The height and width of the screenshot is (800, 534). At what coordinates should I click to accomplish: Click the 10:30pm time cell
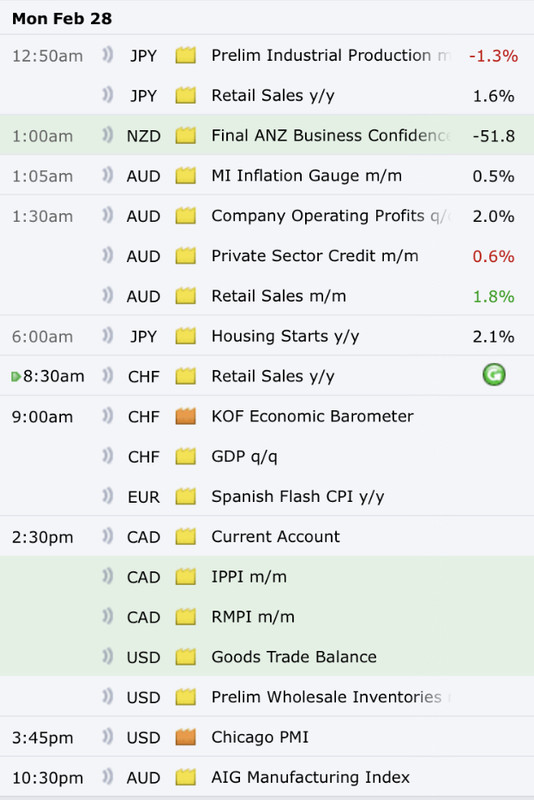[x=47, y=778]
